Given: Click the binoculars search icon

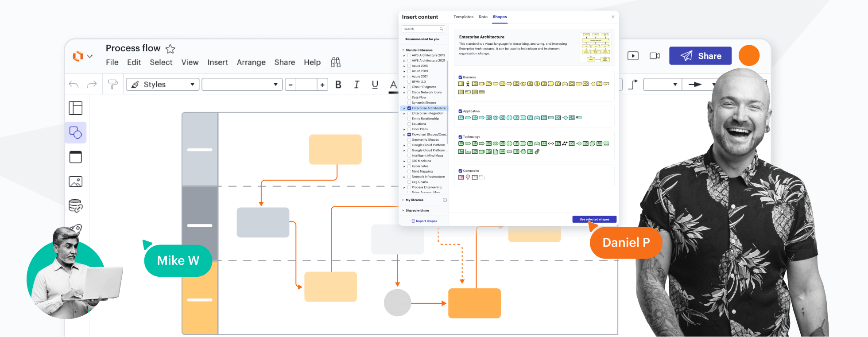Looking at the screenshot, I should coord(336,62).
